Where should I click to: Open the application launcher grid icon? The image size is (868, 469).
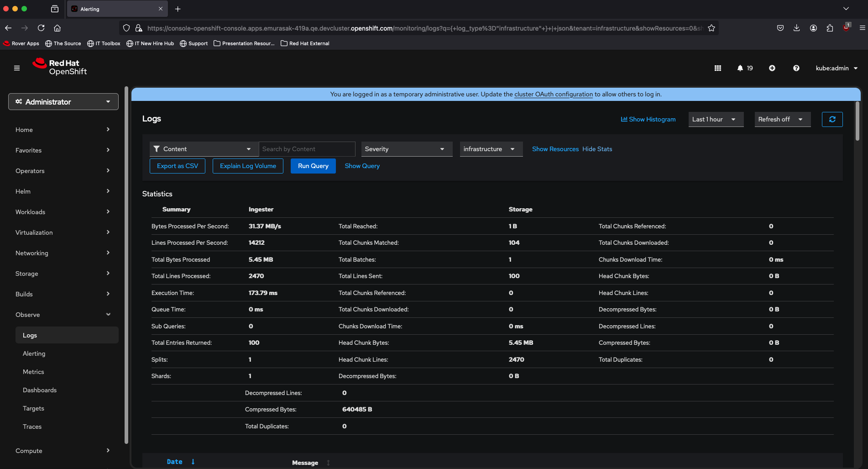(717, 68)
